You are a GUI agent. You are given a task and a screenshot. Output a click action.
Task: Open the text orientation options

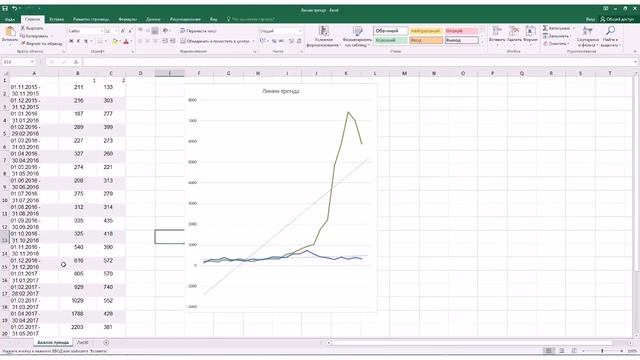click(x=166, y=31)
